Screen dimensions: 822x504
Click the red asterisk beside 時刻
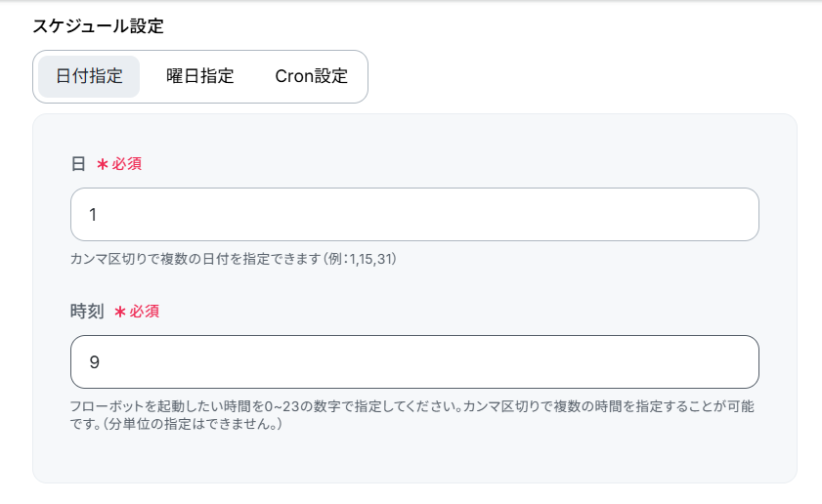click(x=120, y=313)
